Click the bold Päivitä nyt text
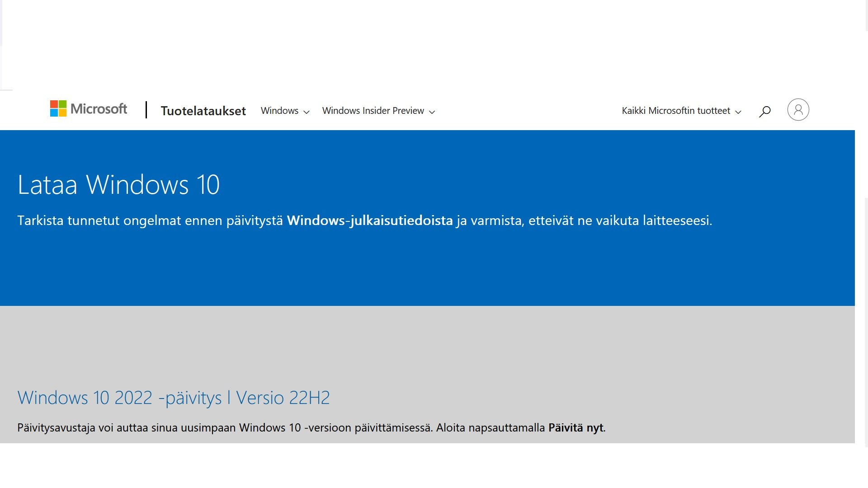 click(x=576, y=427)
